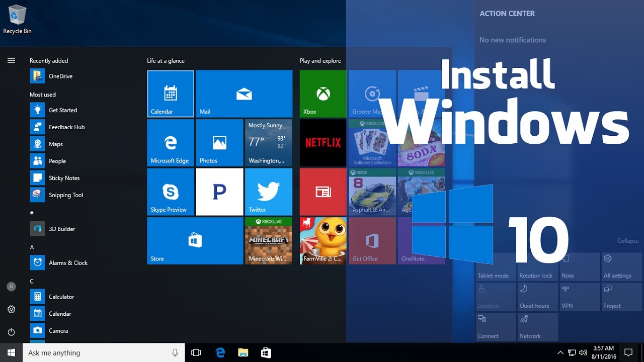Viewport: 644px width, 362px height.
Task: Click the Ask me anything search box
Action: 104,352
